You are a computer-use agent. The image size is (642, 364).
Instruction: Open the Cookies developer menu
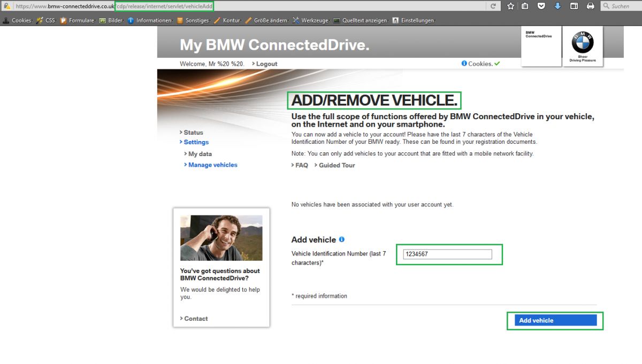tap(17, 20)
